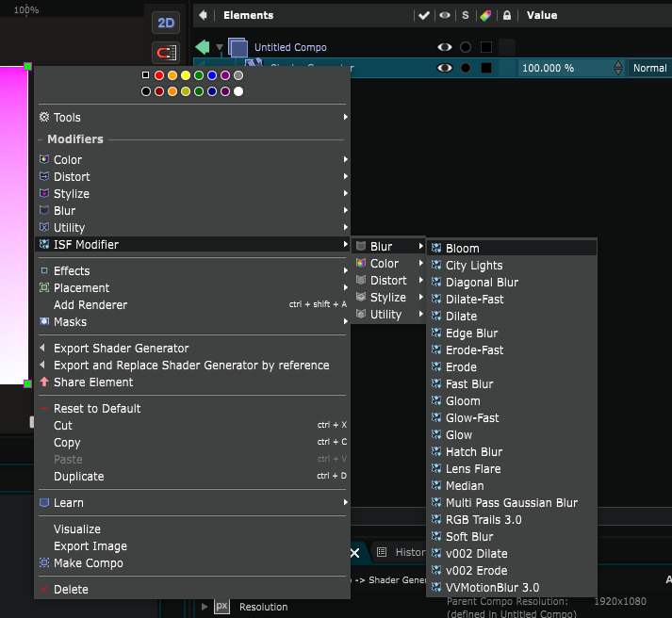Choose Duplicate from context menu
Viewport: 672px width, 618px height.
point(192,477)
